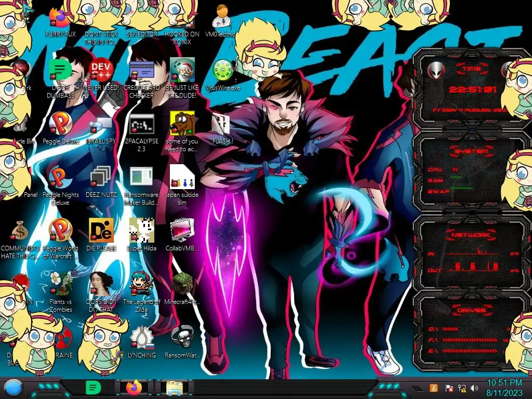Select the NETWORK header in the widget

[471, 235]
